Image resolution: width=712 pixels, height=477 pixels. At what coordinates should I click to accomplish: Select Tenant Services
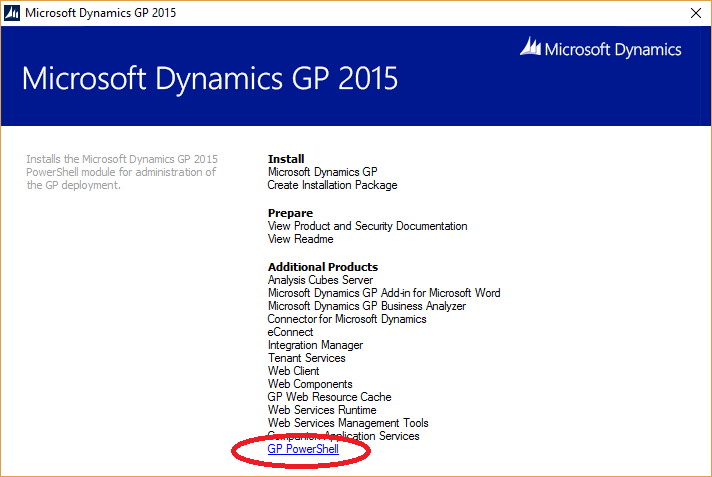pyautogui.click(x=307, y=358)
